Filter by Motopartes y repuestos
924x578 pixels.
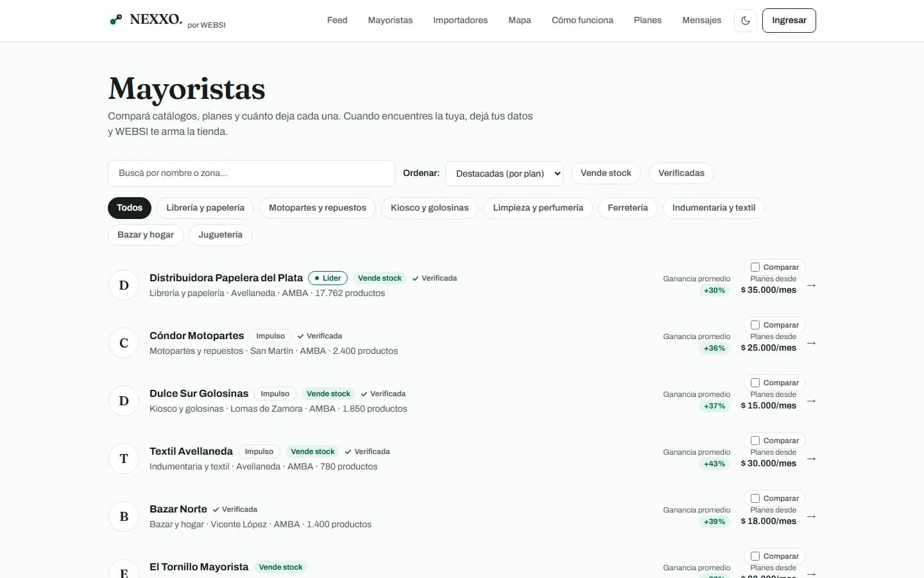point(318,208)
